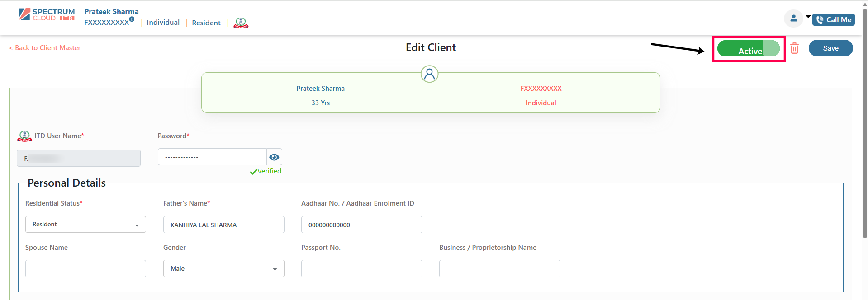Click the info icon beside header PAN
868x300 pixels.
click(132, 19)
